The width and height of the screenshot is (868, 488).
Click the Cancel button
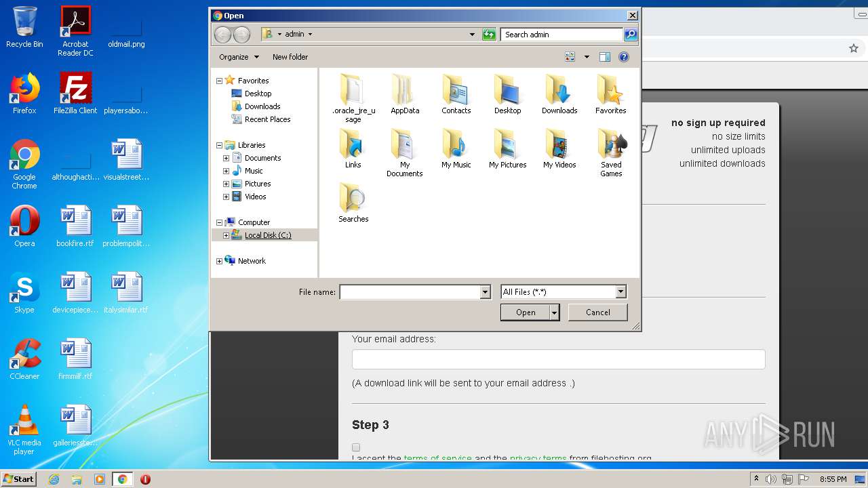597,312
